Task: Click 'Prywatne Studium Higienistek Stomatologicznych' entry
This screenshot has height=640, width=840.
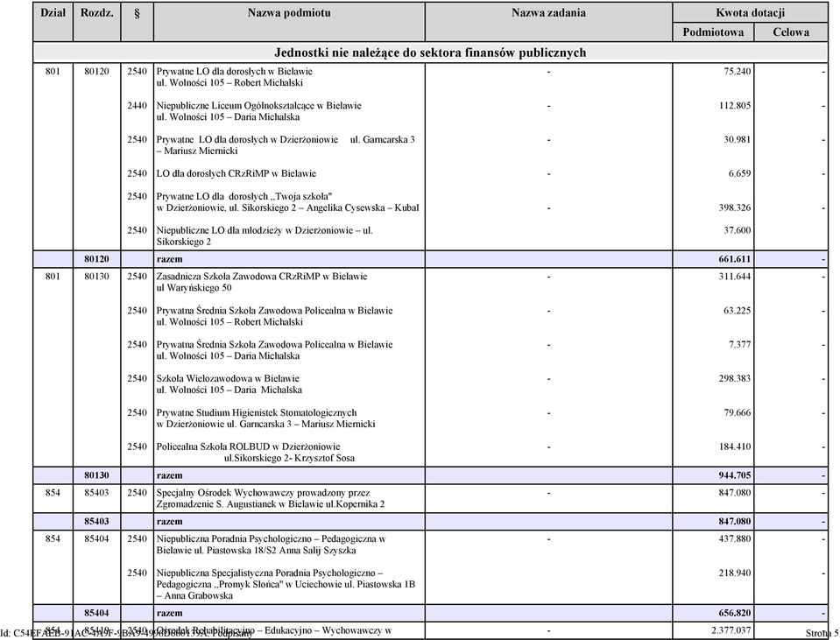Action: (x=265, y=418)
